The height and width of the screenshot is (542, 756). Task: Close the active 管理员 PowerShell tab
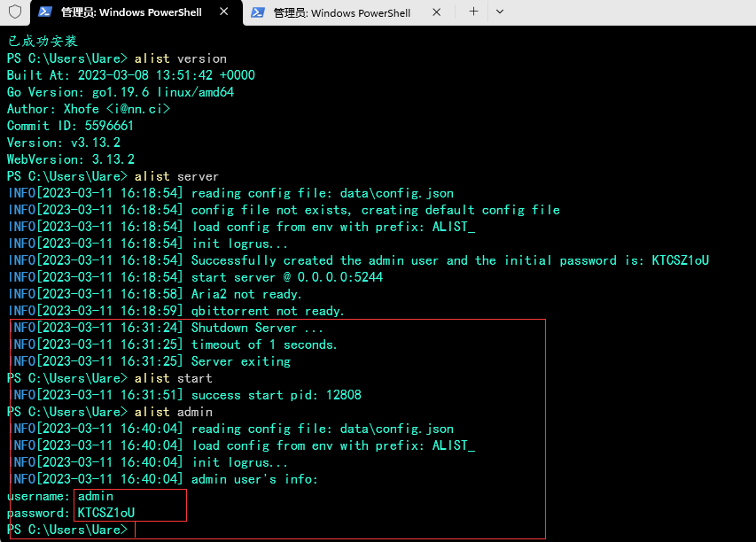(222, 12)
